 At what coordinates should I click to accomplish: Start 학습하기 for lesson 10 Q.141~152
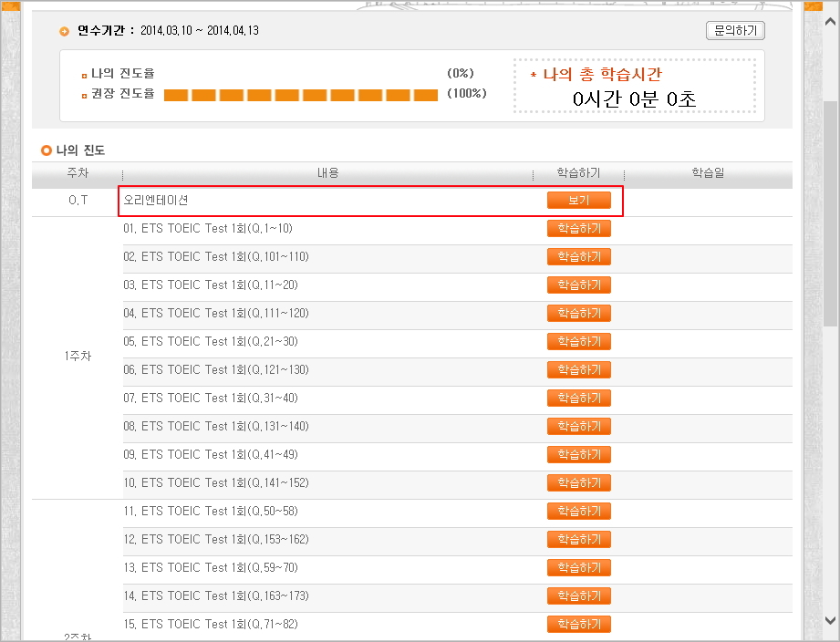click(578, 483)
